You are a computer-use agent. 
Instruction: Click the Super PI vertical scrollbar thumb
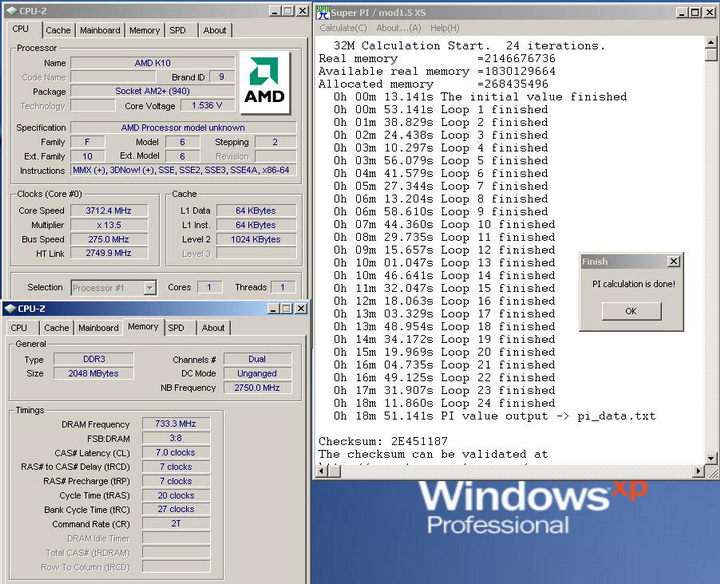[710, 55]
